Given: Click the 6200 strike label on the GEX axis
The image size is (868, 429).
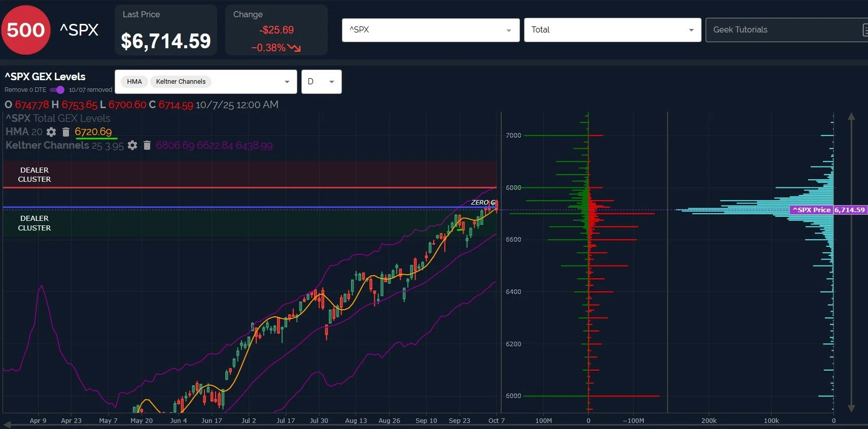Looking at the screenshot, I should (x=513, y=344).
